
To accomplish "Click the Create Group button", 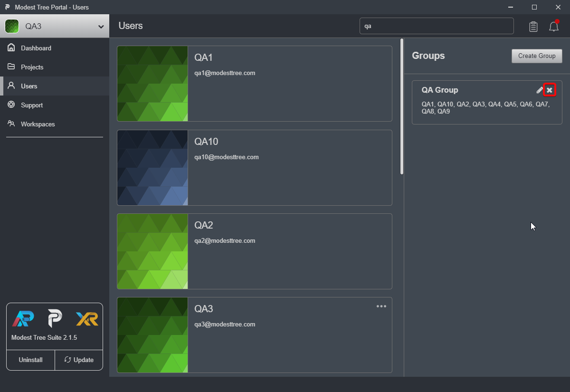I will [x=537, y=56].
